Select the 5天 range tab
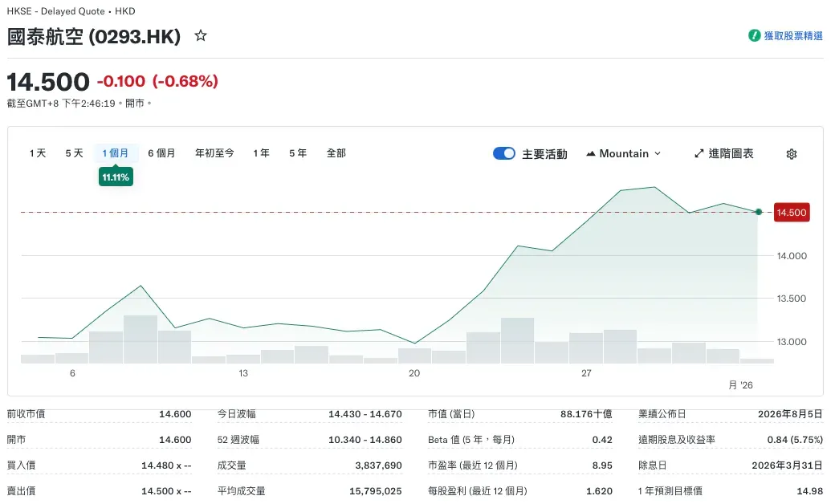 click(x=74, y=153)
